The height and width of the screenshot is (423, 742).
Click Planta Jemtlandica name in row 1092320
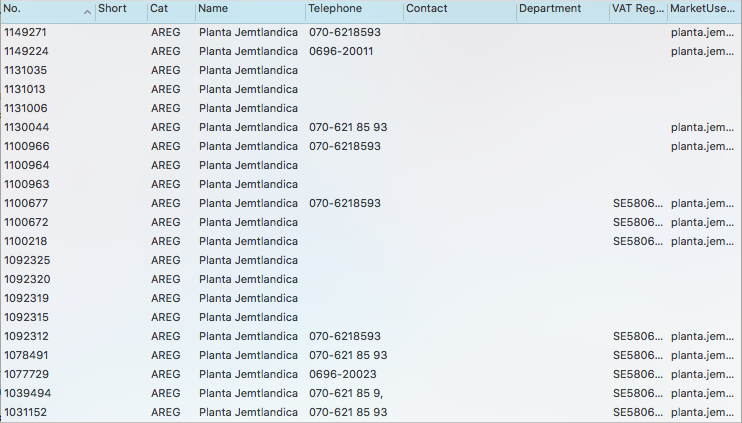tap(248, 279)
